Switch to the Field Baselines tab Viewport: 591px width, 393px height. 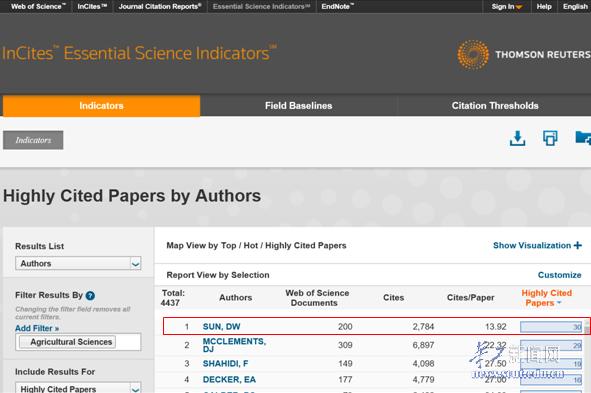[299, 106]
